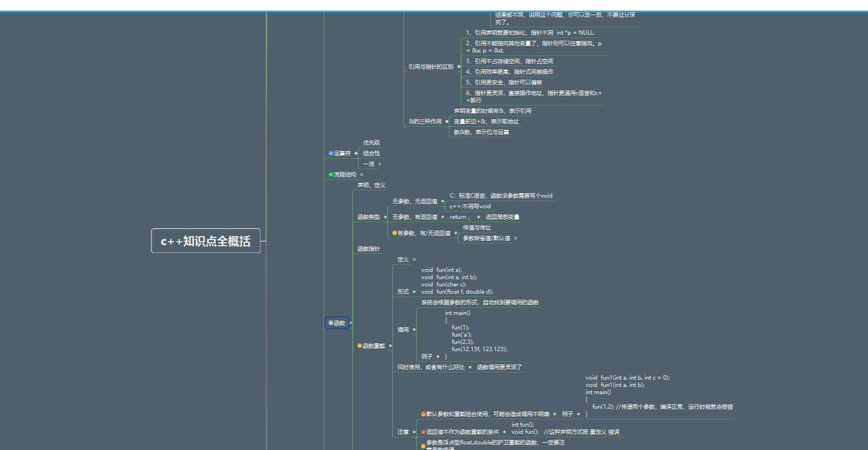Select the root node c++知识点全概括
Image resolution: width=868 pixels, height=450 pixels.
coord(206,241)
